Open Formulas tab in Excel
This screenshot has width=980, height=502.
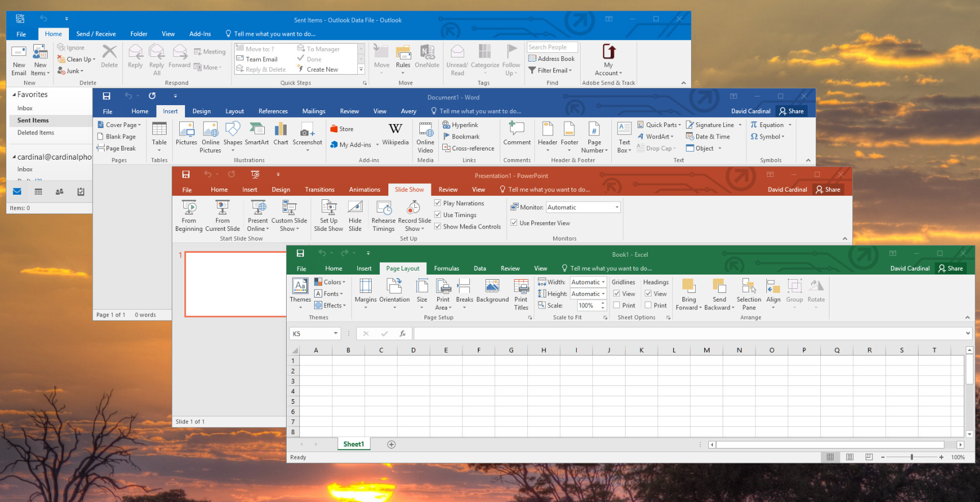(x=446, y=268)
